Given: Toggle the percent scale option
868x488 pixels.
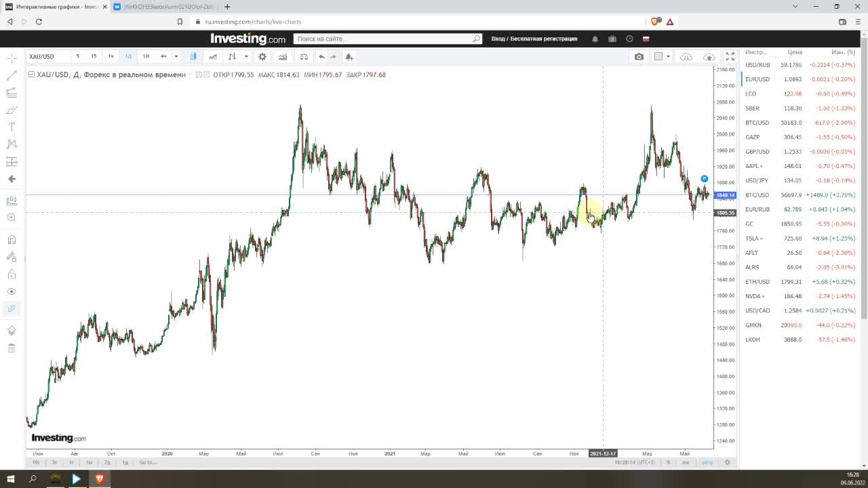Looking at the screenshot, I should point(668,462).
